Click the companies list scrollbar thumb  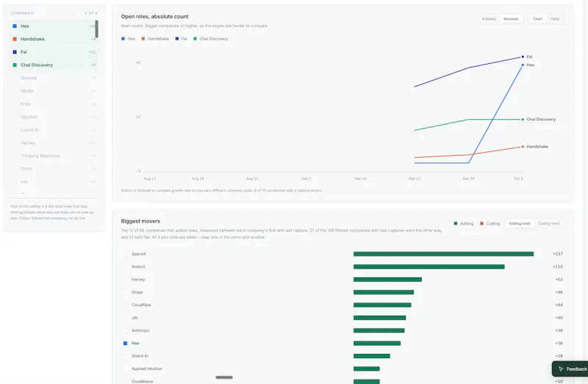point(96,29)
